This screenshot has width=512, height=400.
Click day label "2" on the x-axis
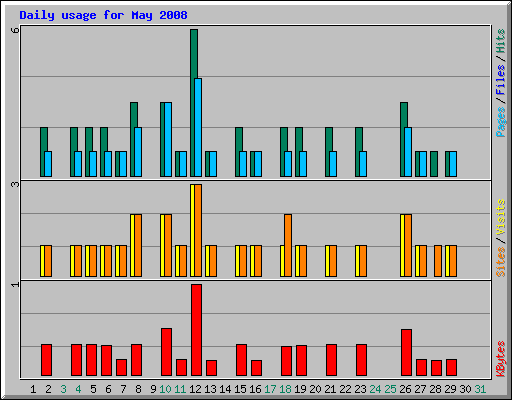coord(48,389)
